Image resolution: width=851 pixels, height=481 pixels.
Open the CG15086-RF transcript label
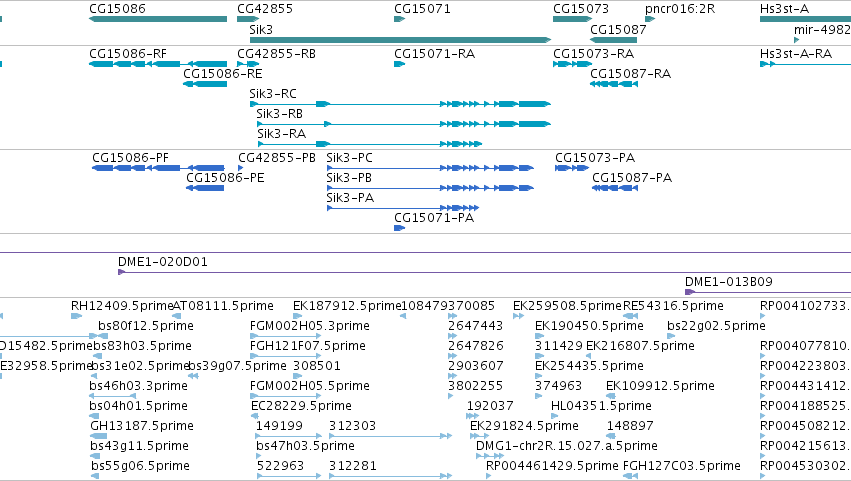point(128,54)
